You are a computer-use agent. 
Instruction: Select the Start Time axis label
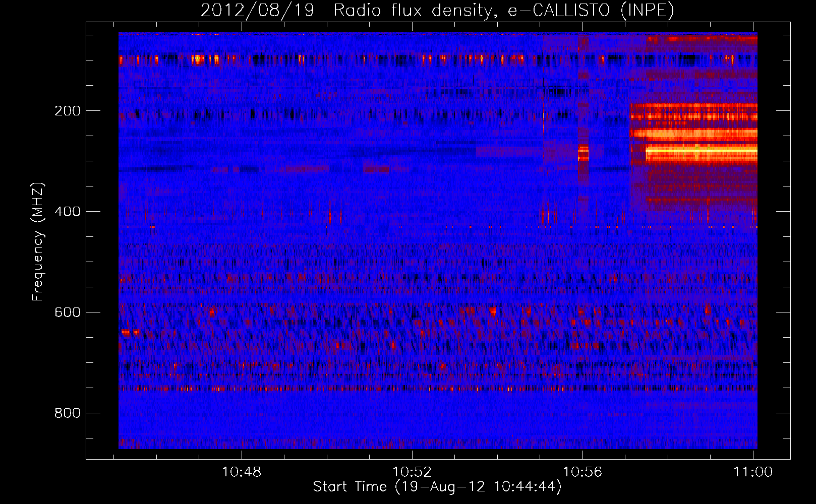(437, 487)
